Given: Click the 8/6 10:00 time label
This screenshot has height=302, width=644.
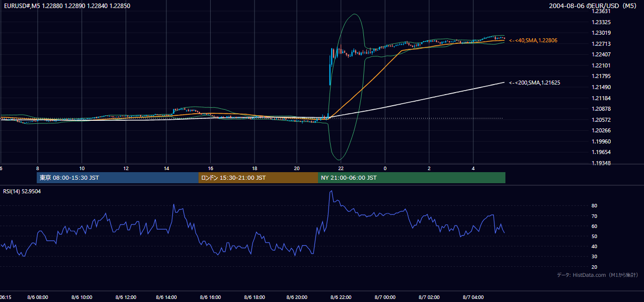Looking at the screenshot, I should coord(82,297).
